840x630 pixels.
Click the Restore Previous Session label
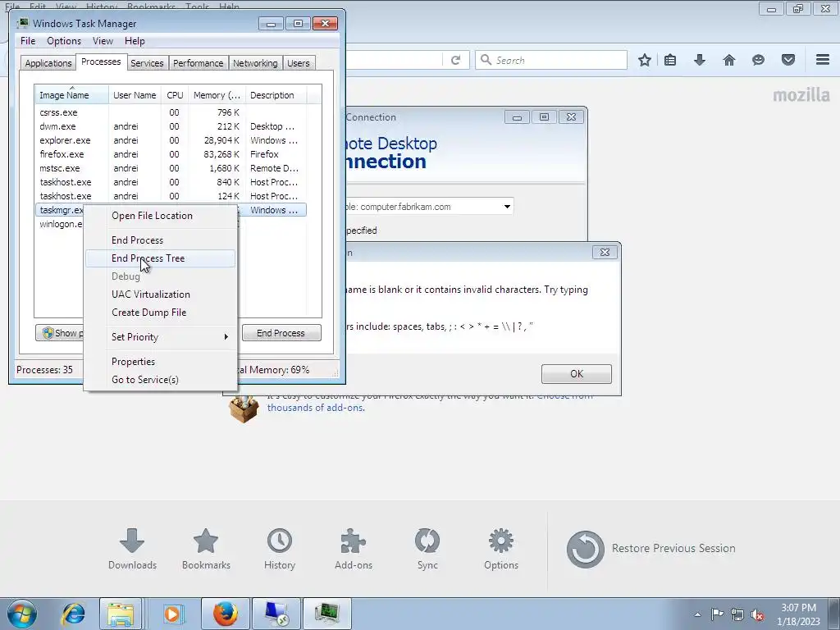(x=673, y=549)
